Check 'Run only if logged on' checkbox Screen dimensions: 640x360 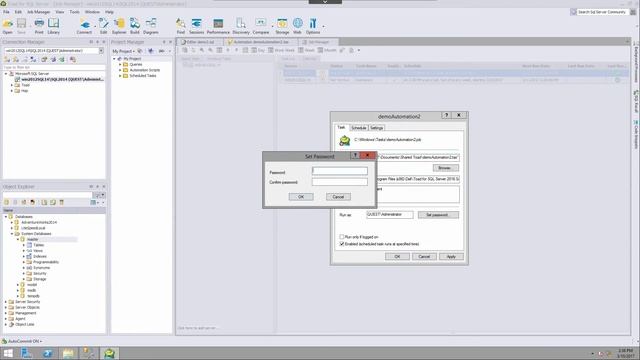(342, 237)
